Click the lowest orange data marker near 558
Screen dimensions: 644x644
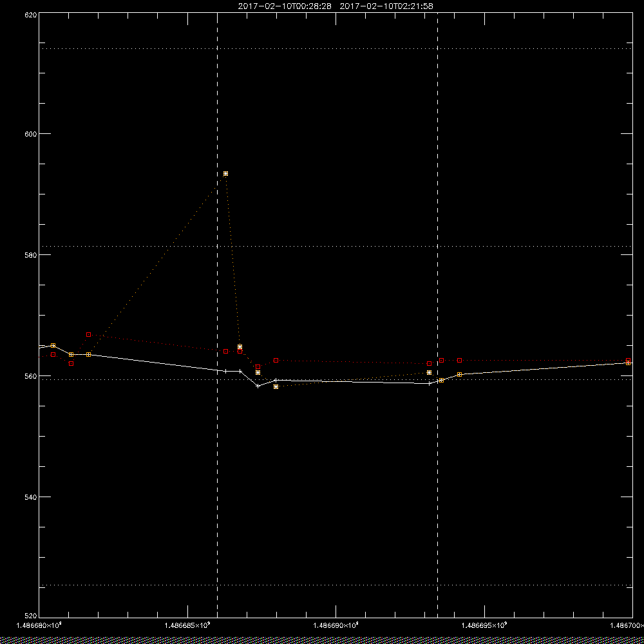(x=276, y=386)
